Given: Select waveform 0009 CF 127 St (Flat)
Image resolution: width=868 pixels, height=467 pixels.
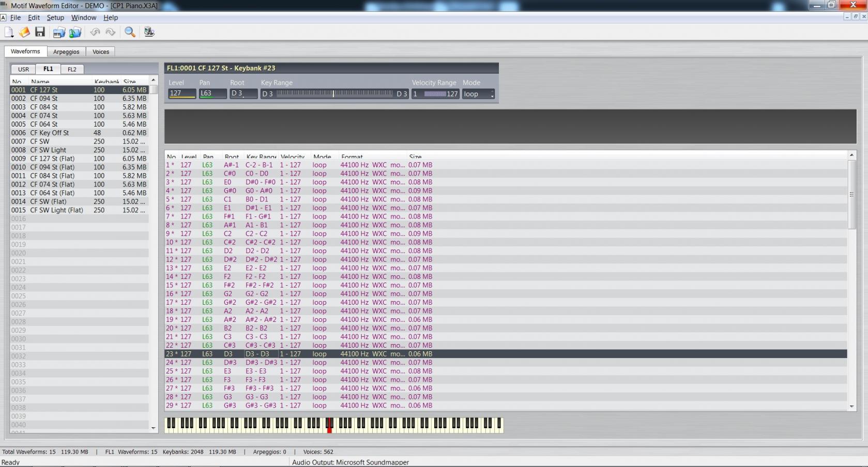Looking at the screenshot, I should [80, 159].
